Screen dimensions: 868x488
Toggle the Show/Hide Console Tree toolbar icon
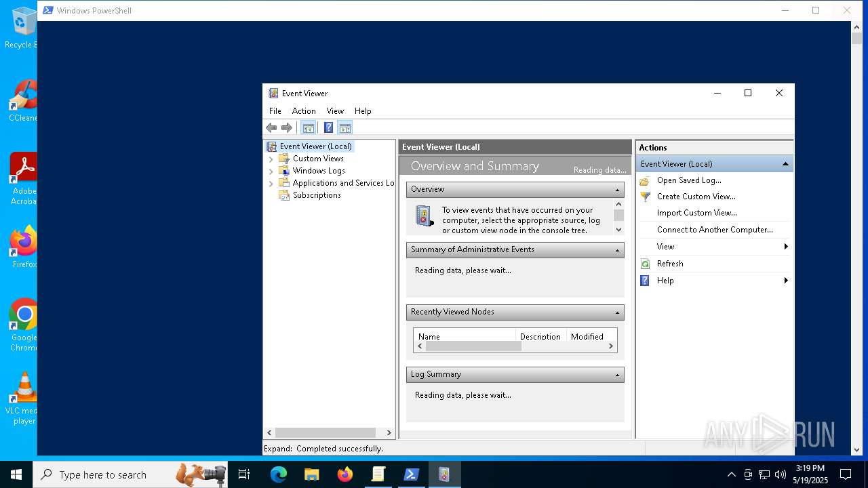[x=308, y=127]
